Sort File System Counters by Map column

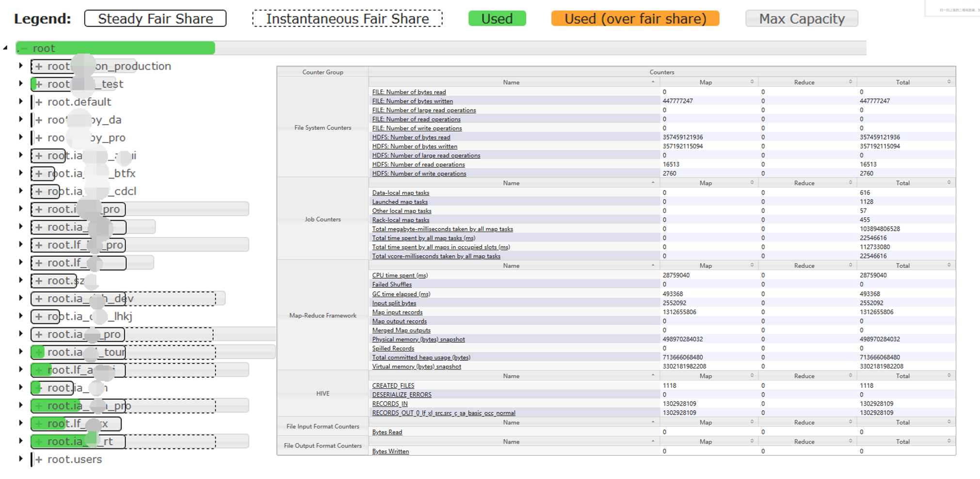708,82
